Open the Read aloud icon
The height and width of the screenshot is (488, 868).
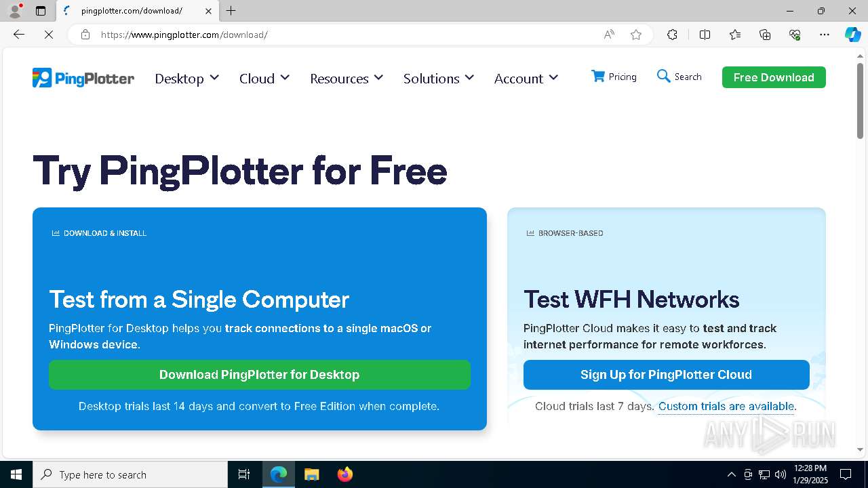click(x=609, y=35)
